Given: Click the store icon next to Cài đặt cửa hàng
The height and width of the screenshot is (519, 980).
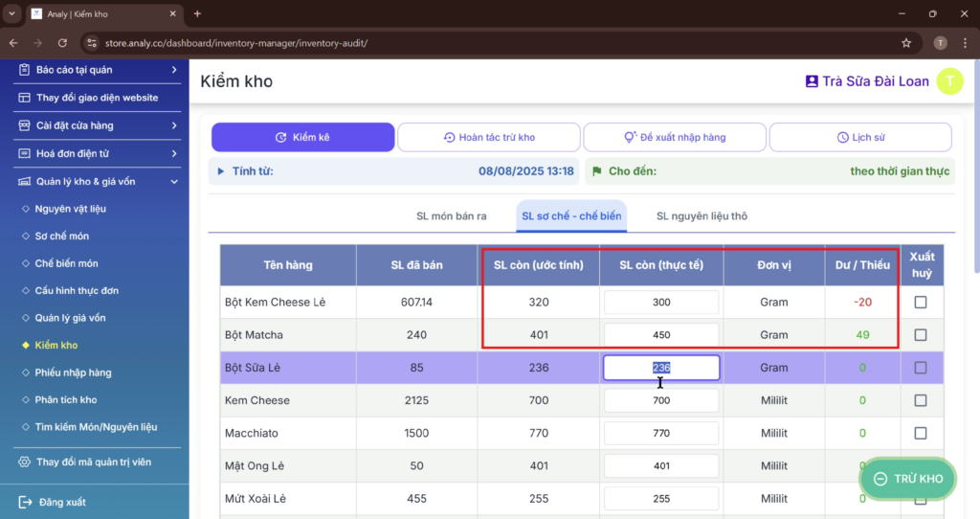Looking at the screenshot, I should pyautogui.click(x=25, y=125).
